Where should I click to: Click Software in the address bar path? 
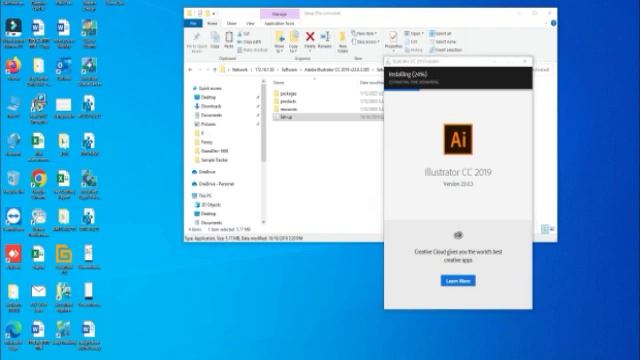click(x=289, y=70)
